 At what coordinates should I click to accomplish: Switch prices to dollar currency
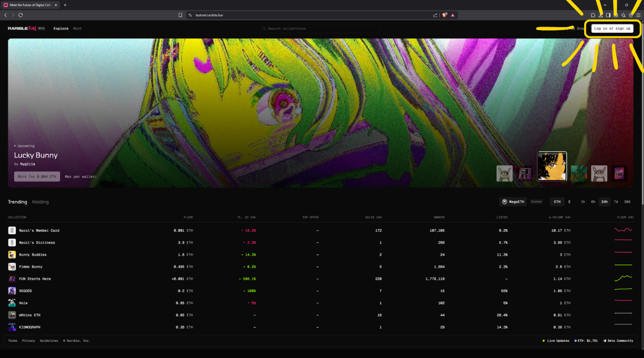[x=569, y=202]
